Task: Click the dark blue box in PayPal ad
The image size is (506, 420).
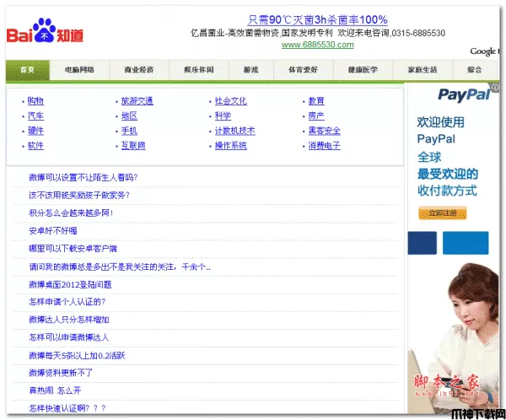Action: click(x=423, y=243)
